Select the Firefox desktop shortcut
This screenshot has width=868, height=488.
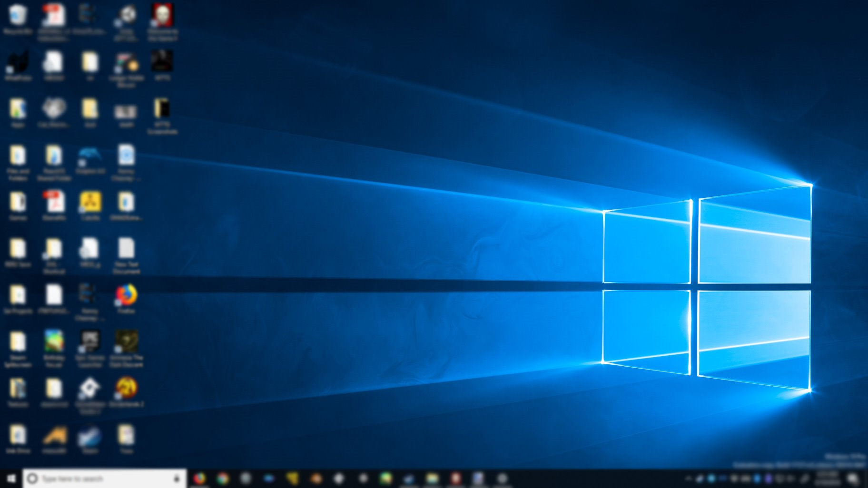coord(126,299)
